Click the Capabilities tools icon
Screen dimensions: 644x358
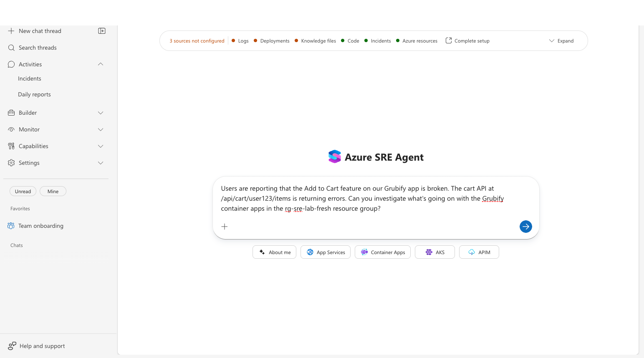(11, 146)
